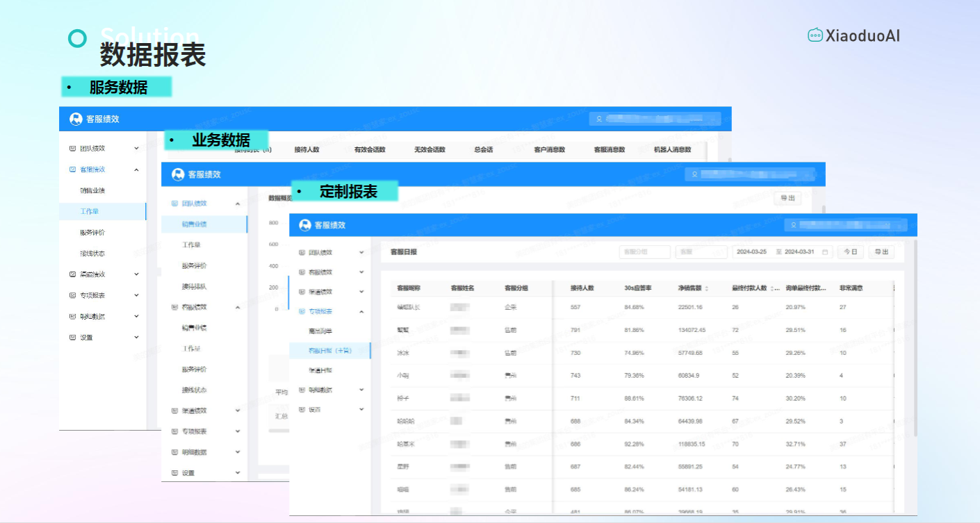Collapse 客服绩效 chevron in the back window sidebar
The height and width of the screenshot is (523, 980).
[x=136, y=169]
